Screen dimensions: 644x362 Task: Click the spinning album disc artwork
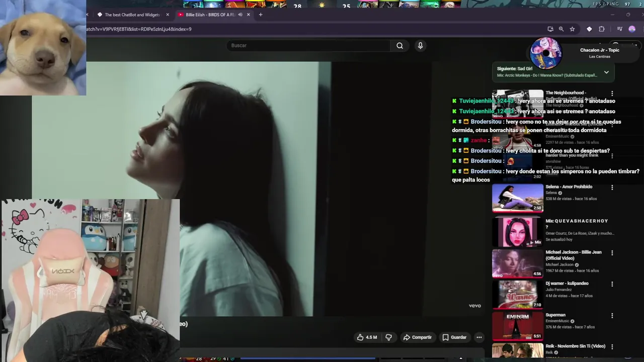pos(546,53)
